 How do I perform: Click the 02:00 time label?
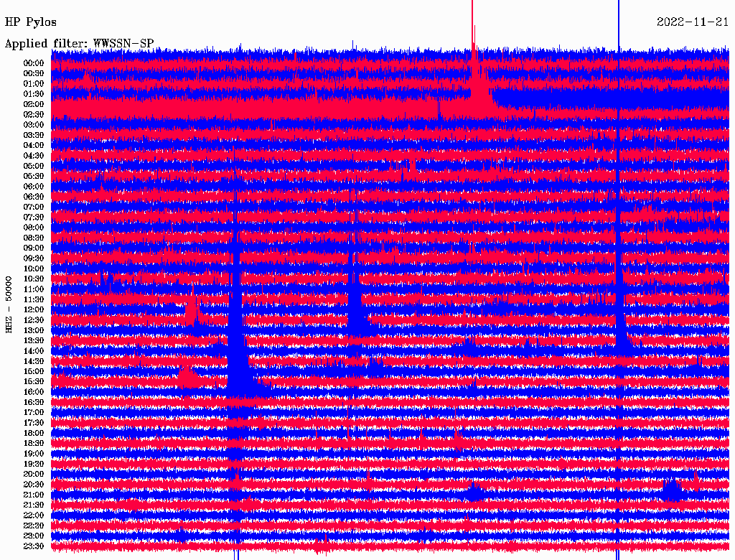coord(34,104)
